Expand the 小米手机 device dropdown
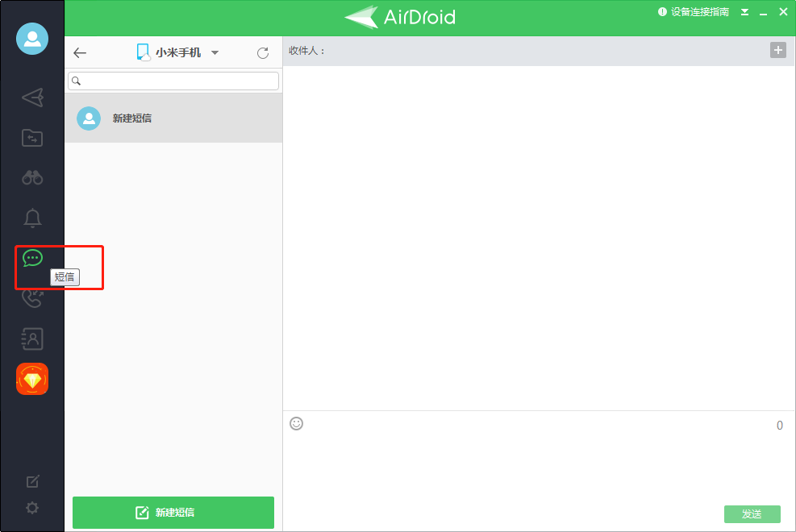The height and width of the screenshot is (532, 796). coord(215,52)
